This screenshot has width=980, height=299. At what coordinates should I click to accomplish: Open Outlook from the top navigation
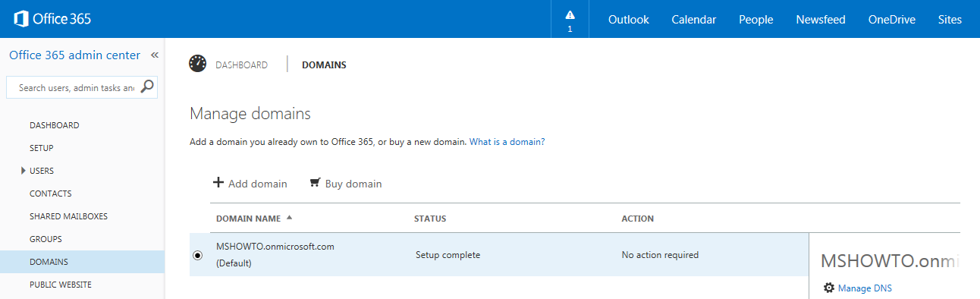(629, 20)
